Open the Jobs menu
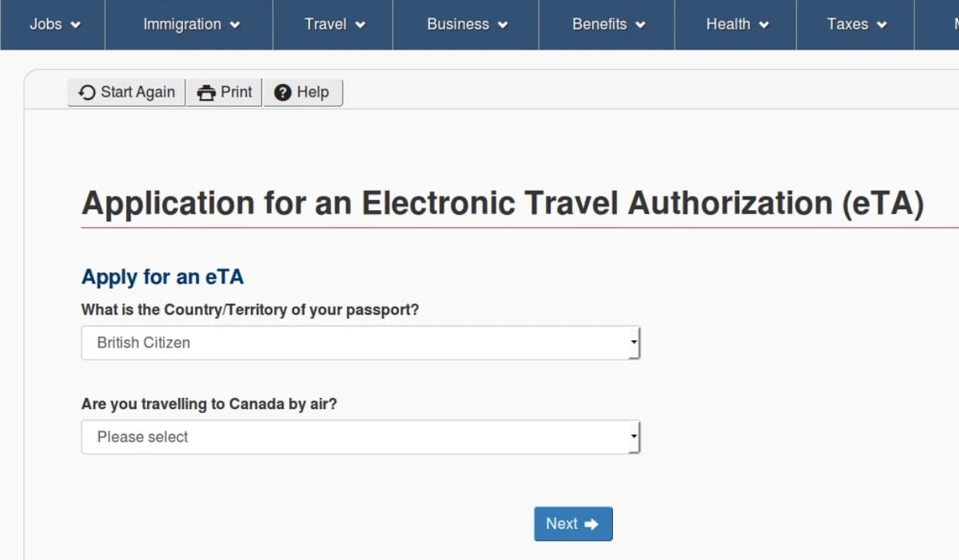This screenshot has width=959, height=560. point(54,24)
